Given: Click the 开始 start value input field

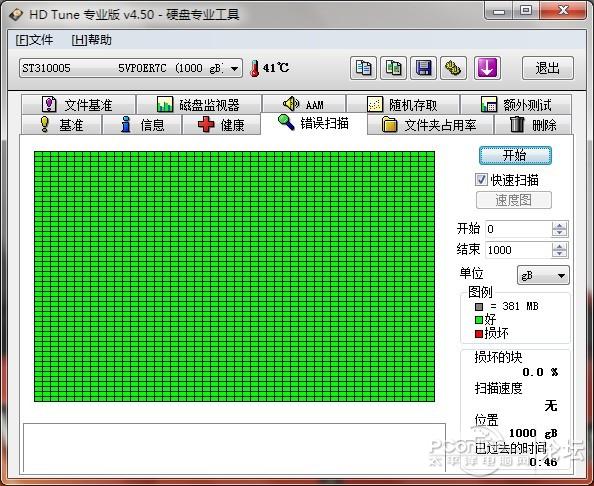Looking at the screenshot, I should pos(518,229).
